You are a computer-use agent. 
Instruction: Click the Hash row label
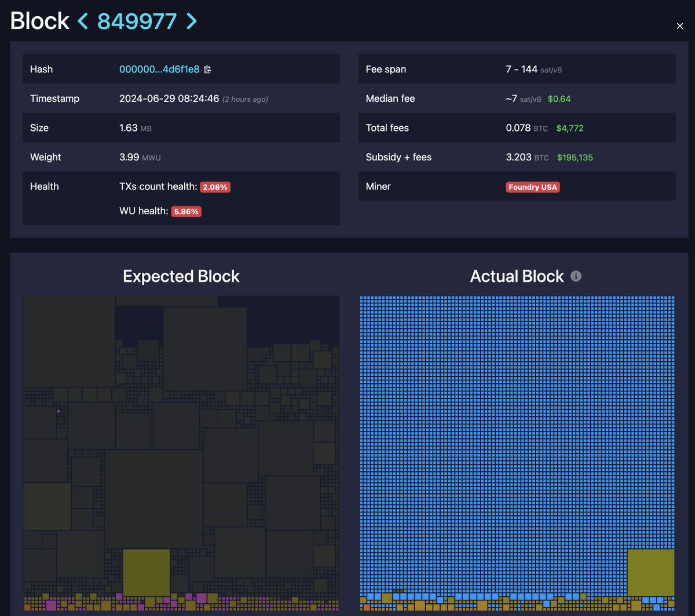(41, 69)
